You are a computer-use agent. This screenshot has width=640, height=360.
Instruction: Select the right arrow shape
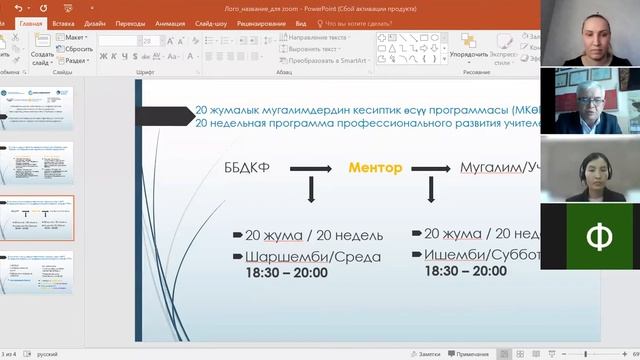pyautogui.click(x=424, y=48)
